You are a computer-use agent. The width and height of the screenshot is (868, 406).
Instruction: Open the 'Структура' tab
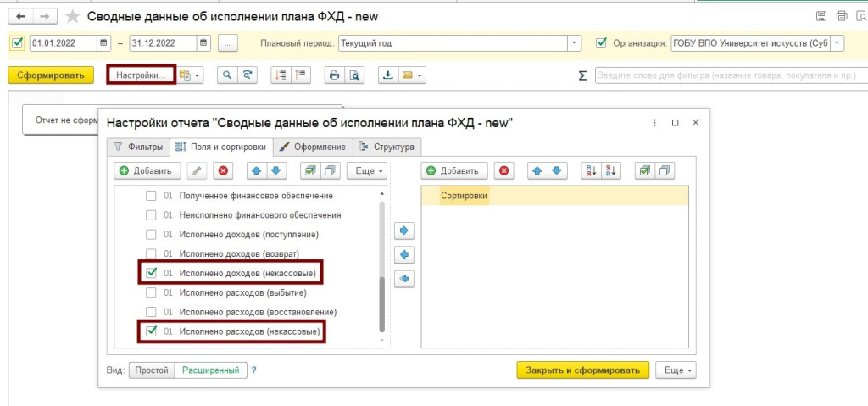387,147
